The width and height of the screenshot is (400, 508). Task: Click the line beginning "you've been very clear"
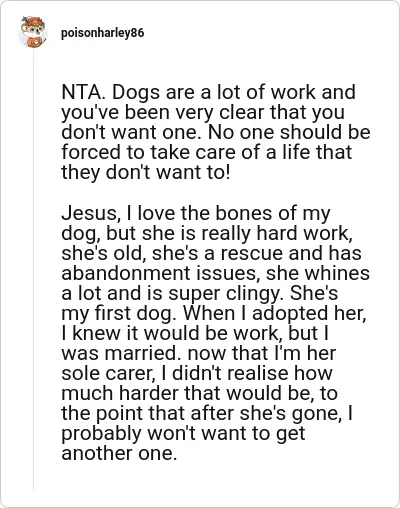click(203, 112)
